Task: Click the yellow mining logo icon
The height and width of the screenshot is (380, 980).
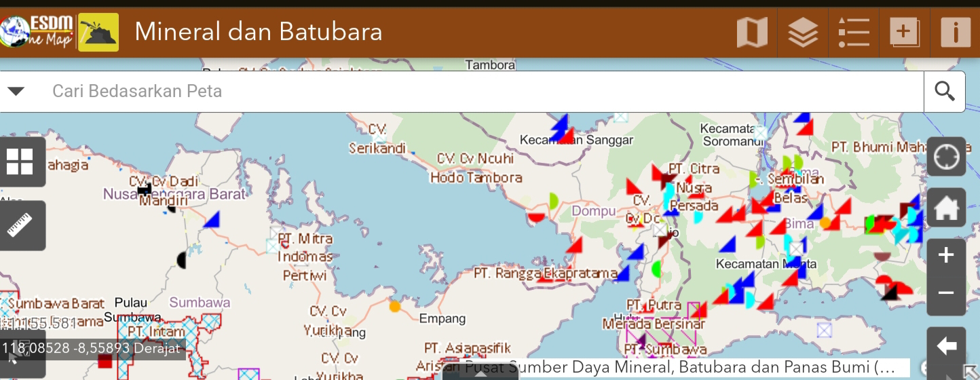Action: click(x=98, y=33)
